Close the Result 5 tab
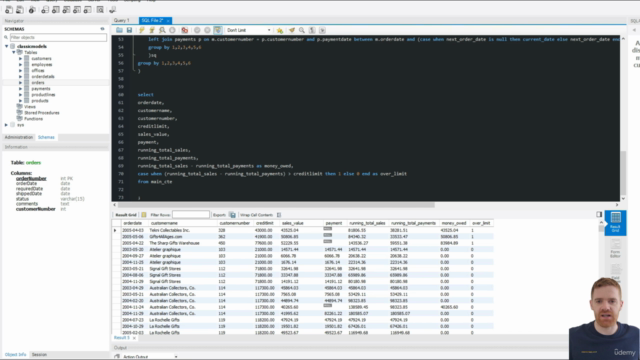 pos(134,338)
